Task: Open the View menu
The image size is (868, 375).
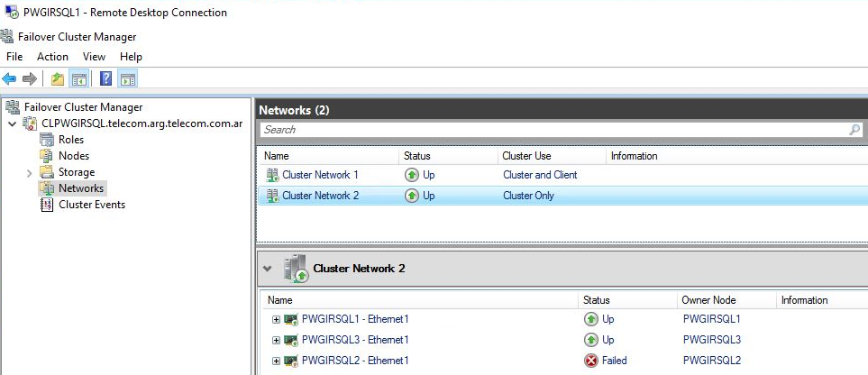Action: coord(94,57)
